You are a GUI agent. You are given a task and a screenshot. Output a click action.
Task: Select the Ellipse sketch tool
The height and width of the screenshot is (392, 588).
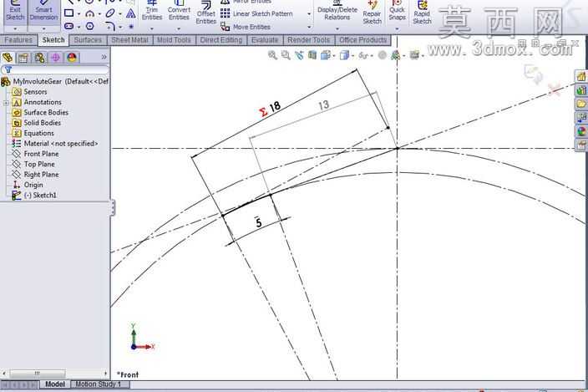click(110, 13)
